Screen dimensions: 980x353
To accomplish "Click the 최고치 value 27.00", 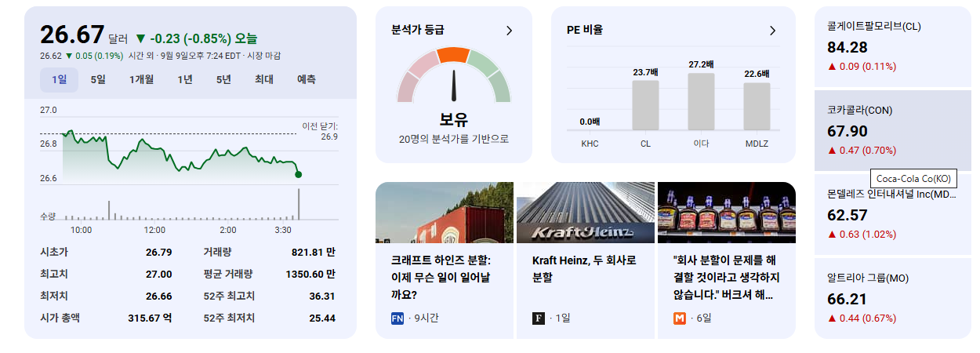I will pos(158,274).
